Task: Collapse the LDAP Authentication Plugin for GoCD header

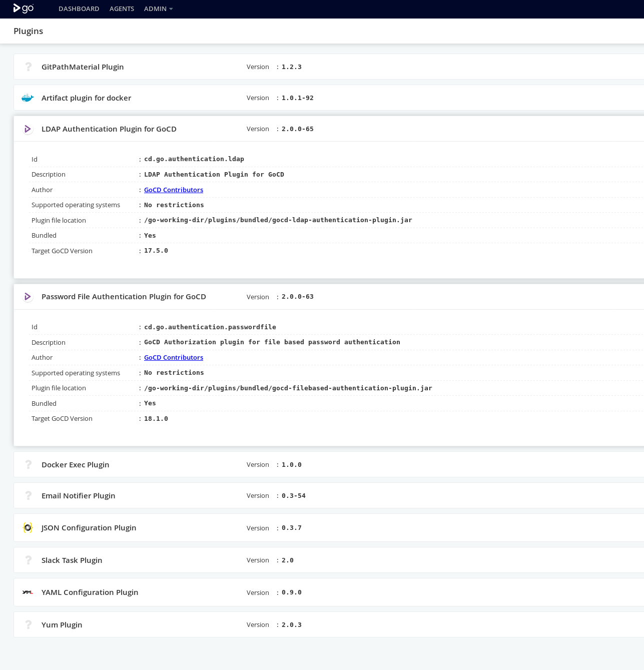Action: (x=329, y=129)
